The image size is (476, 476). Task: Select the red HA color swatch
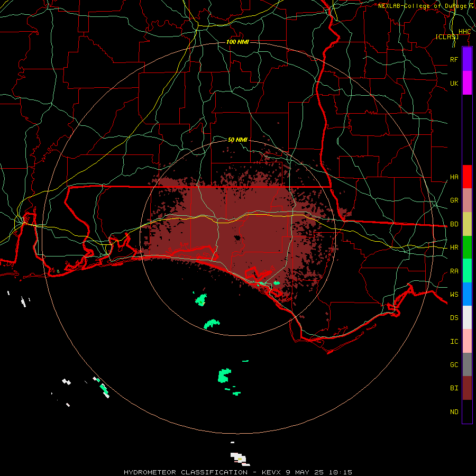(467, 177)
